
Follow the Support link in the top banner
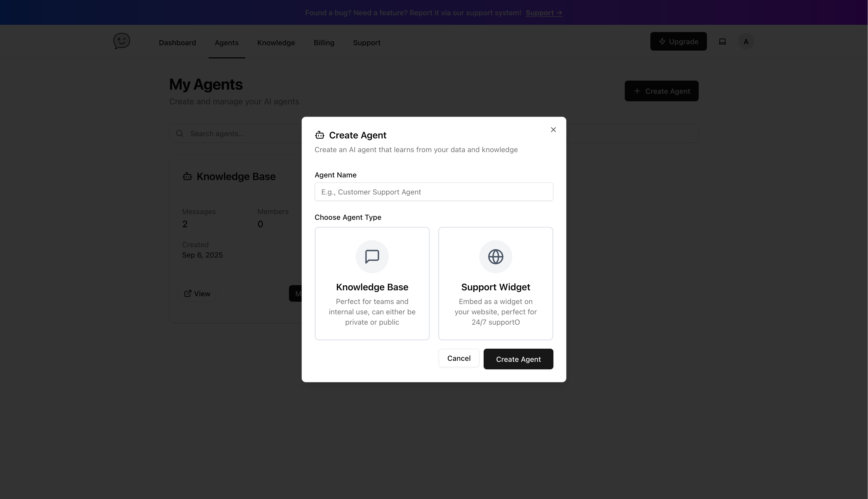544,12
